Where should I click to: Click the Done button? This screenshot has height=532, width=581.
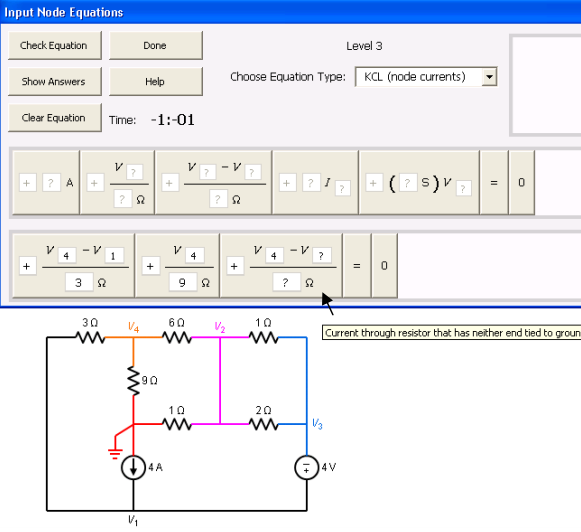tap(156, 46)
